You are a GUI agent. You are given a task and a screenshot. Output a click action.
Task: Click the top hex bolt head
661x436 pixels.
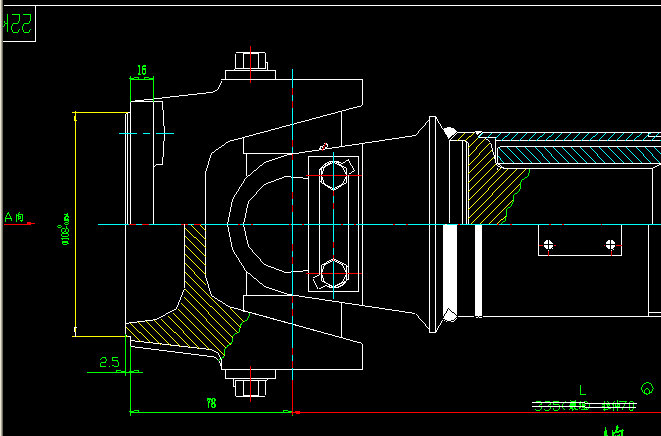(x=249, y=61)
